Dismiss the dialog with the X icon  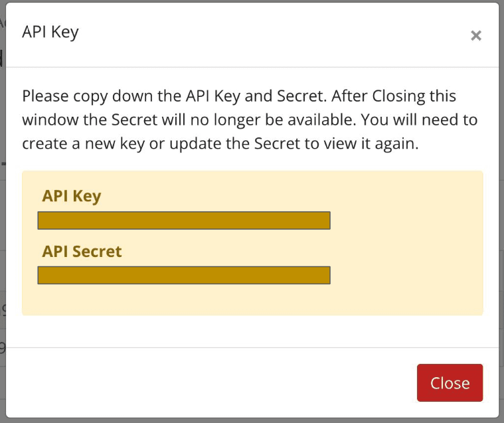[475, 36]
